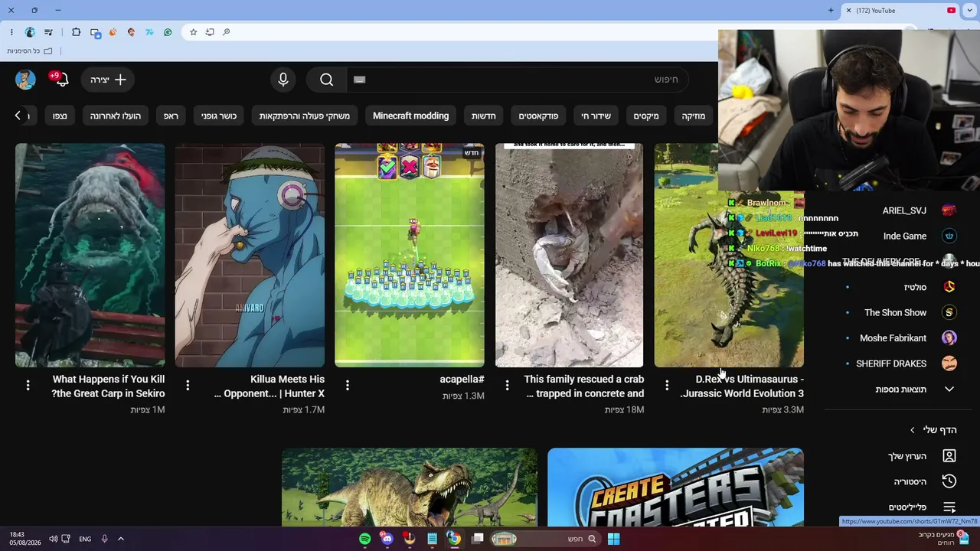Select the מוזיקה category chip
The image size is (980, 551).
(x=694, y=116)
